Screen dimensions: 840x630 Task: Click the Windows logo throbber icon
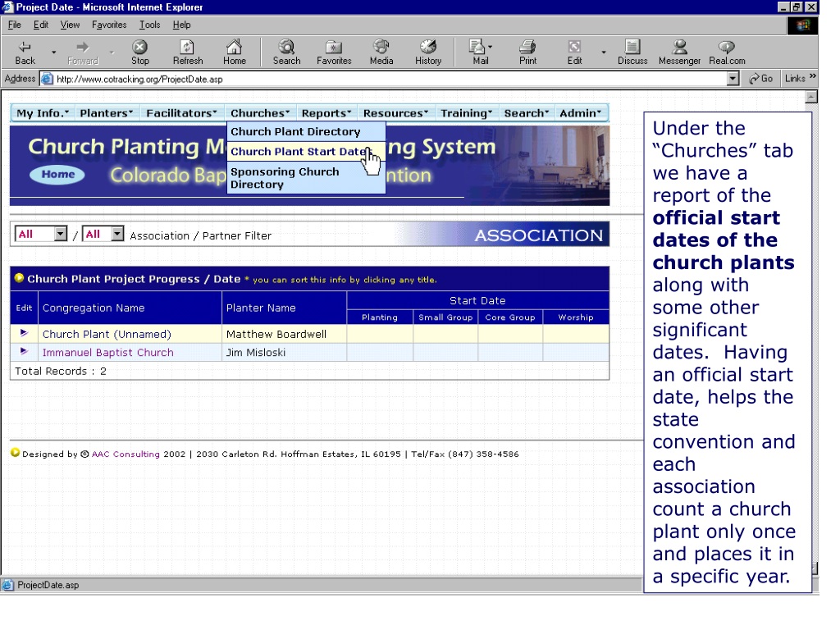coord(802,25)
